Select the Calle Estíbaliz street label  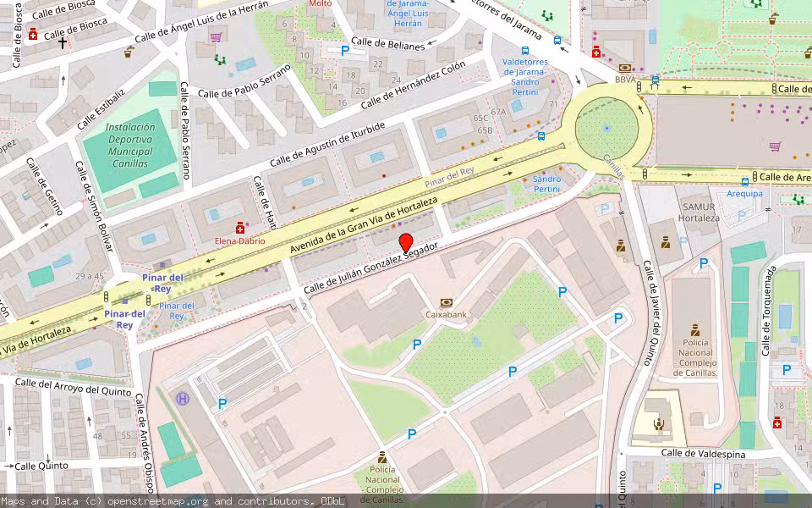pos(101,109)
